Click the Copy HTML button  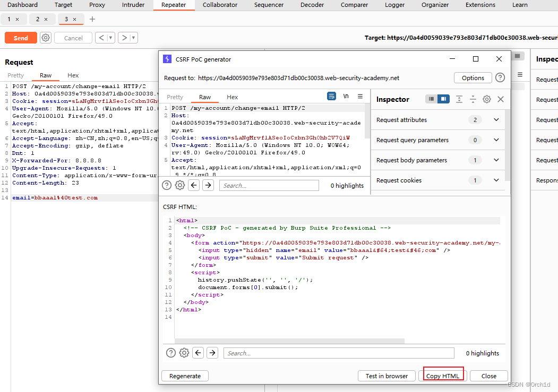click(x=443, y=376)
